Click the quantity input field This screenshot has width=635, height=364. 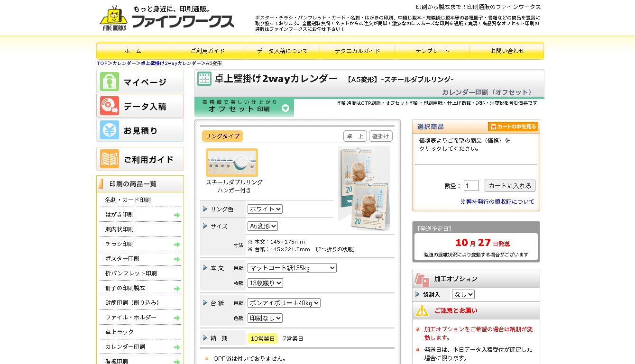coord(471,186)
